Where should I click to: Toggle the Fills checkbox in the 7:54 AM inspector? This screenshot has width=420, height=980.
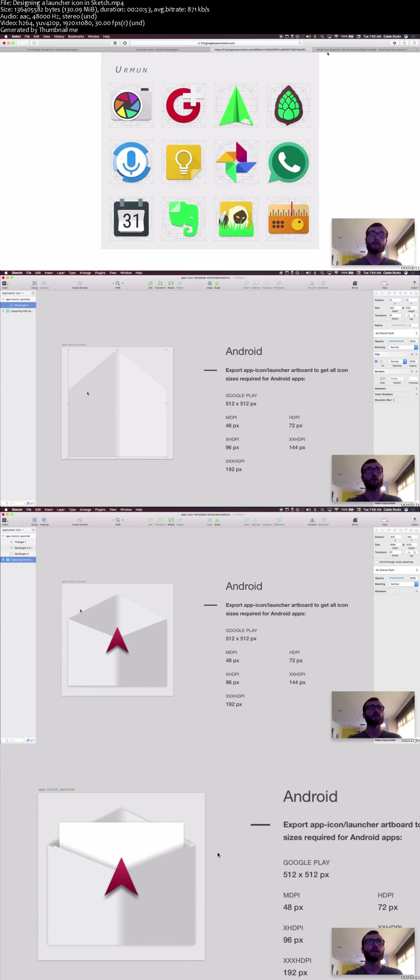pyautogui.click(x=376, y=361)
